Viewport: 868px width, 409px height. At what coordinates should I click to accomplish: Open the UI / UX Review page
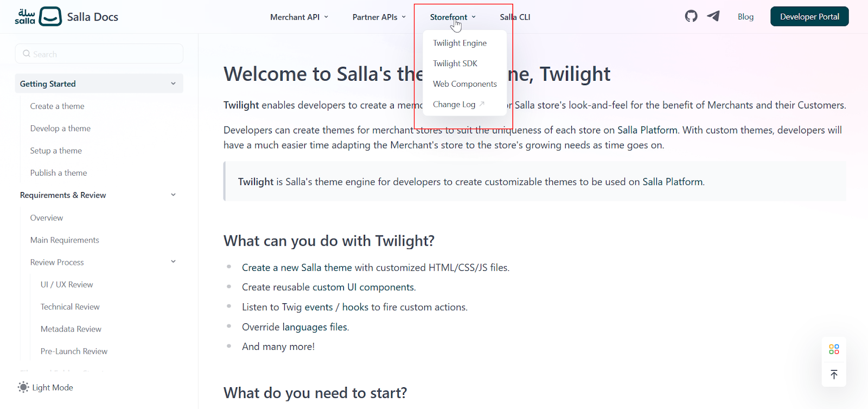pyautogui.click(x=67, y=285)
